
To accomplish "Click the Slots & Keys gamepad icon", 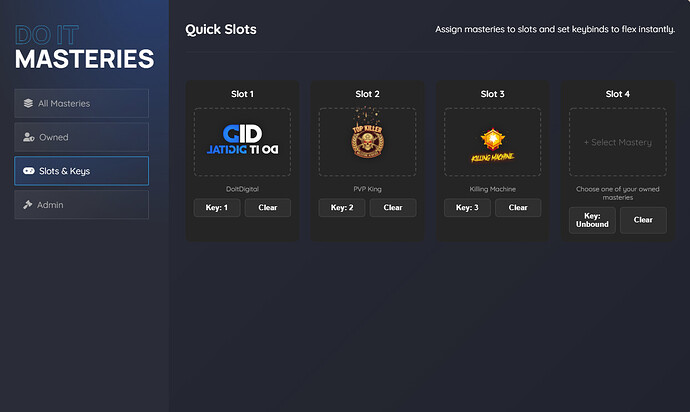I will pyautogui.click(x=29, y=171).
